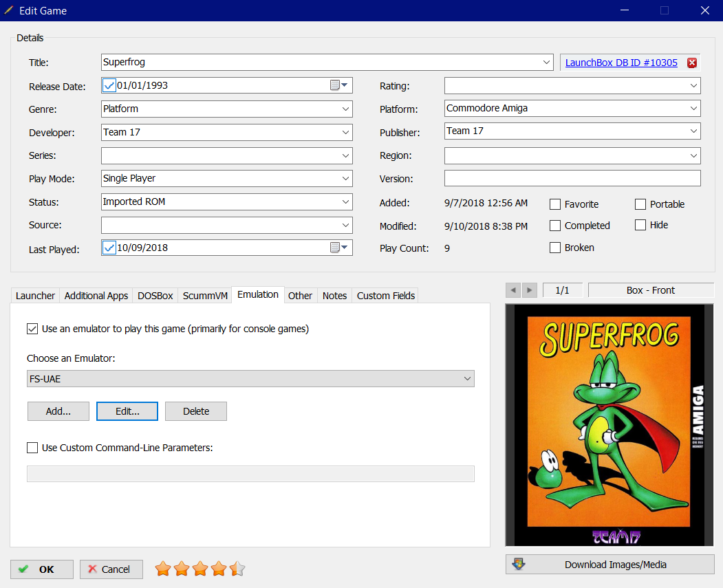Show next image with right arrow
723x588 pixels.
[529, 290]
